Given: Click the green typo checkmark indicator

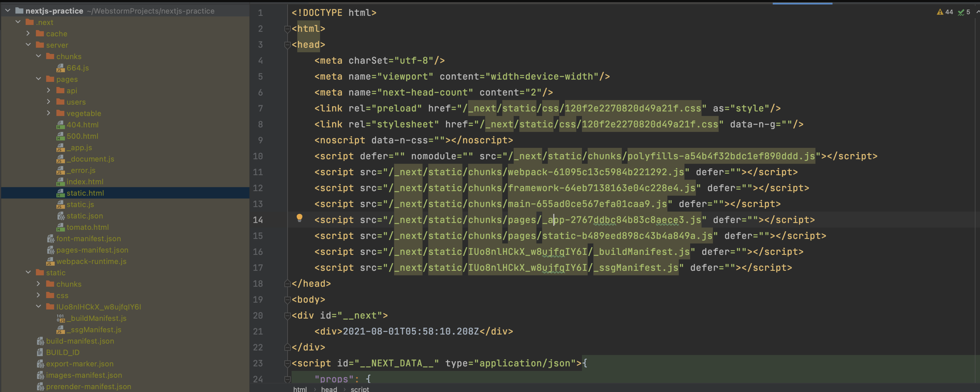Looking at the screenshot, I should tap(961, 12).
